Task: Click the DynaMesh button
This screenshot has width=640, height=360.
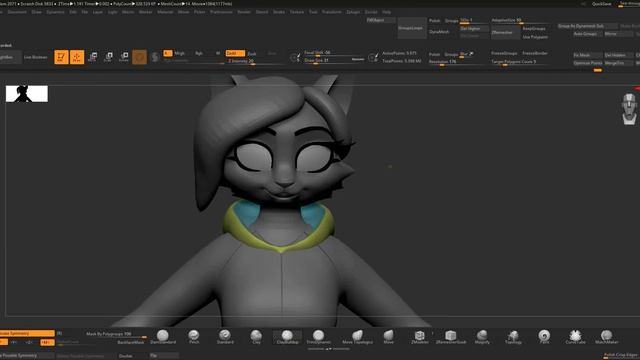Action: tap(439, 31)
